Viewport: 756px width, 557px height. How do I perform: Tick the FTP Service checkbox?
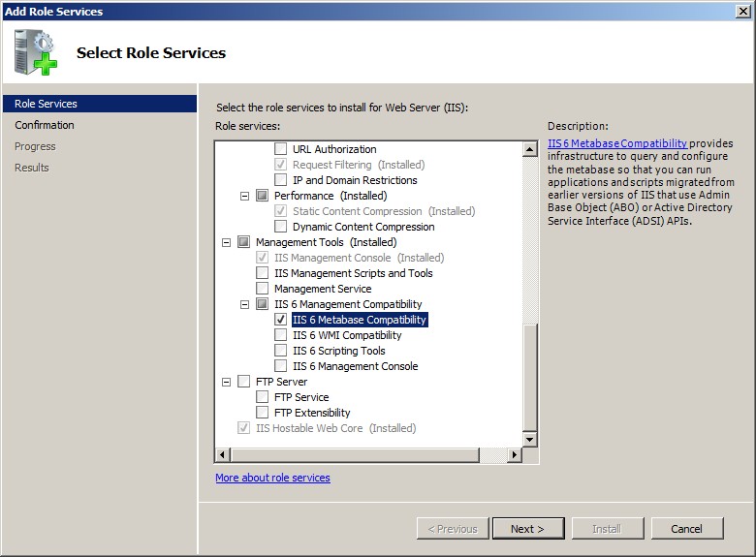[x=263, y=397]
